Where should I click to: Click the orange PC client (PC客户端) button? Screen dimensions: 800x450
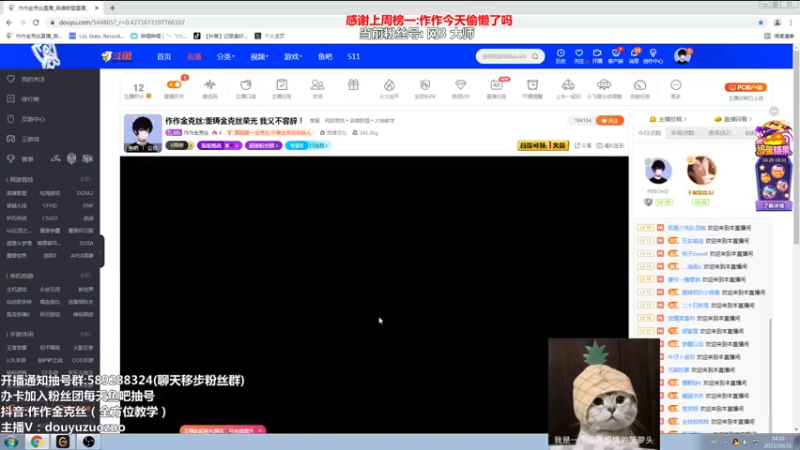pyautogui.click(x=745, y=87)
